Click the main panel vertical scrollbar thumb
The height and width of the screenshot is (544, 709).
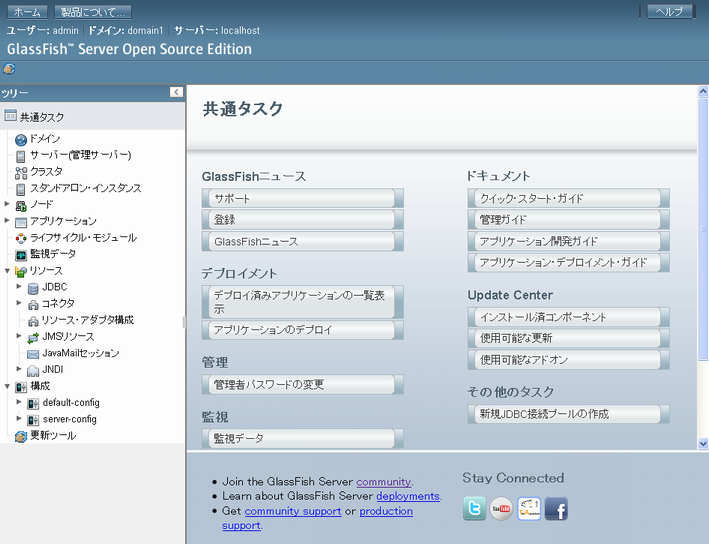coord(703,229)
